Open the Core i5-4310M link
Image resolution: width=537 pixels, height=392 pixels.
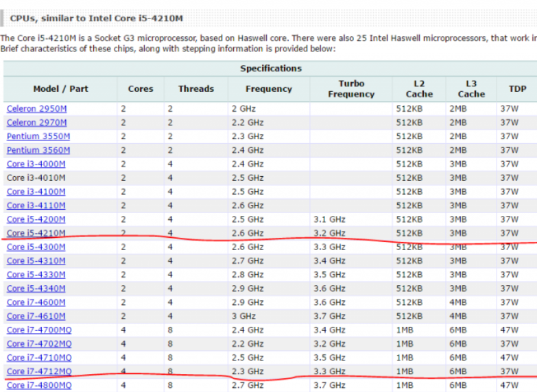[36, 261]
